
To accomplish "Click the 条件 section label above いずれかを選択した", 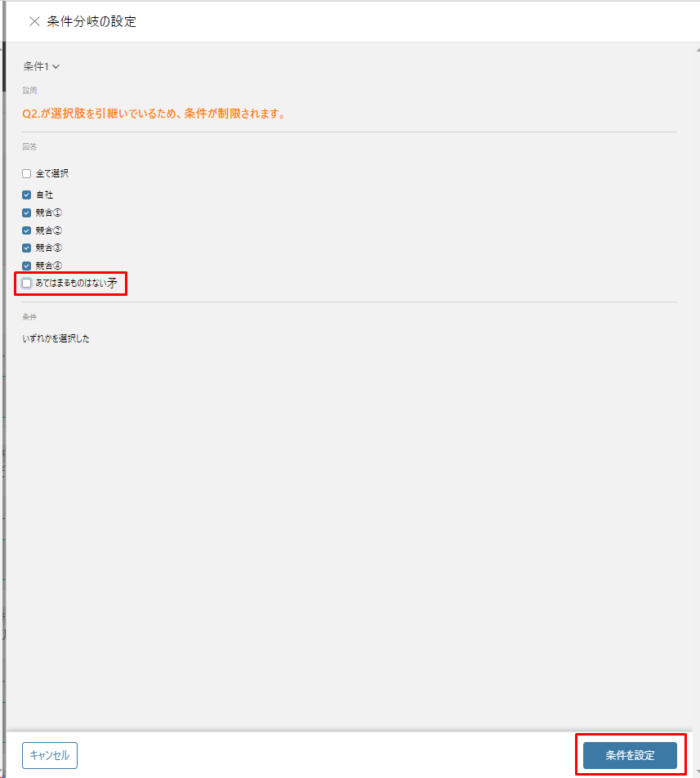I will [29, 316].
